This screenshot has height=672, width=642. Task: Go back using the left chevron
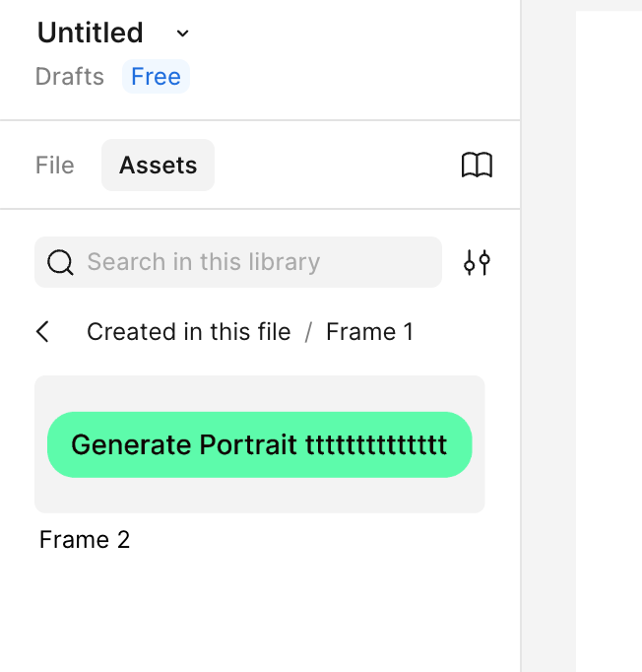click(42, 332)
